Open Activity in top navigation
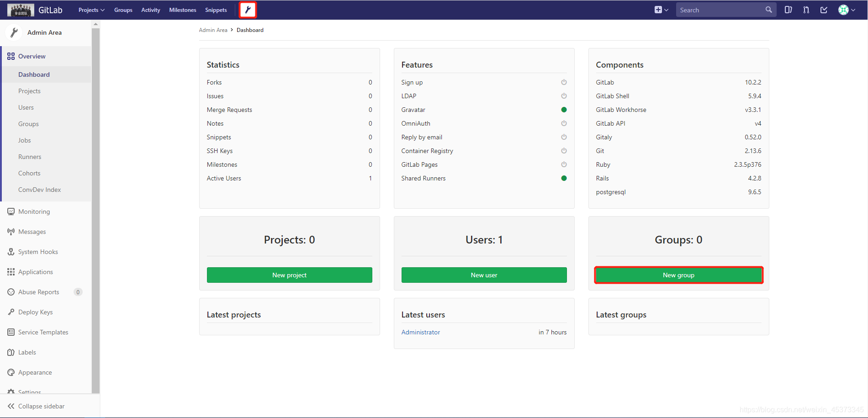The height and width of the screenshot is (418, 868). (151, 10)
